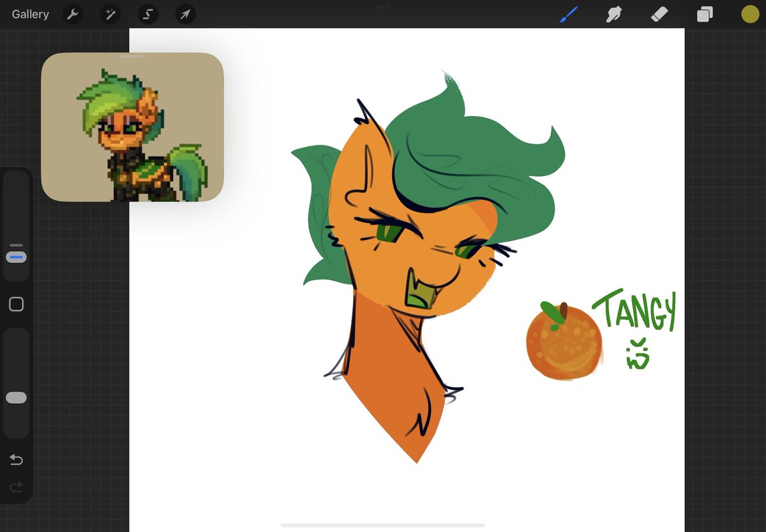Image resolution: width=766 pixels, height=532 pixels.
Task: Open the Layers panel
Action: (705, 14)
